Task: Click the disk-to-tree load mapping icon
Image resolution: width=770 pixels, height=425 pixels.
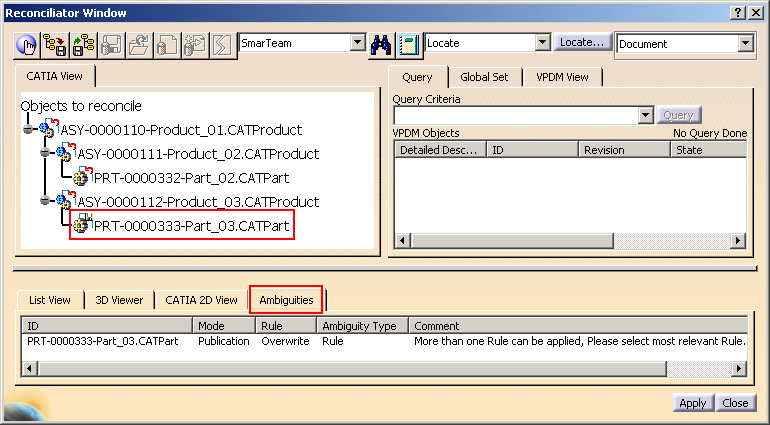Action: coord(83,44)
